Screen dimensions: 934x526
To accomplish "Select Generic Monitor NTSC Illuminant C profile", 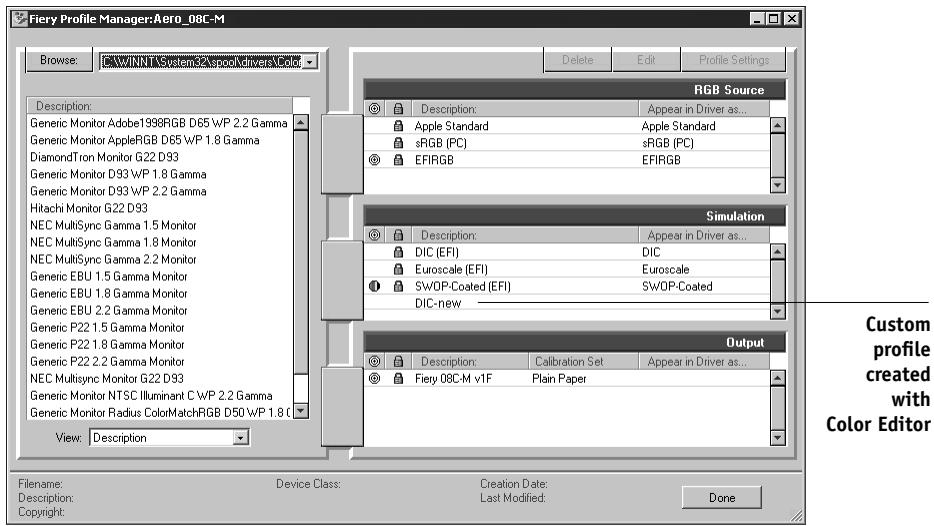I will point(151,396).
